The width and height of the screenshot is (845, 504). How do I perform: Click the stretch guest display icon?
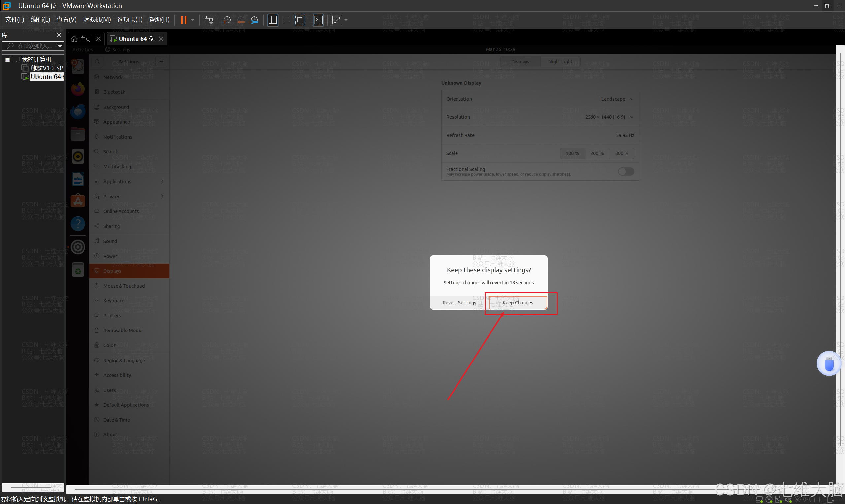pyautogui.click(x=337, y=20)
